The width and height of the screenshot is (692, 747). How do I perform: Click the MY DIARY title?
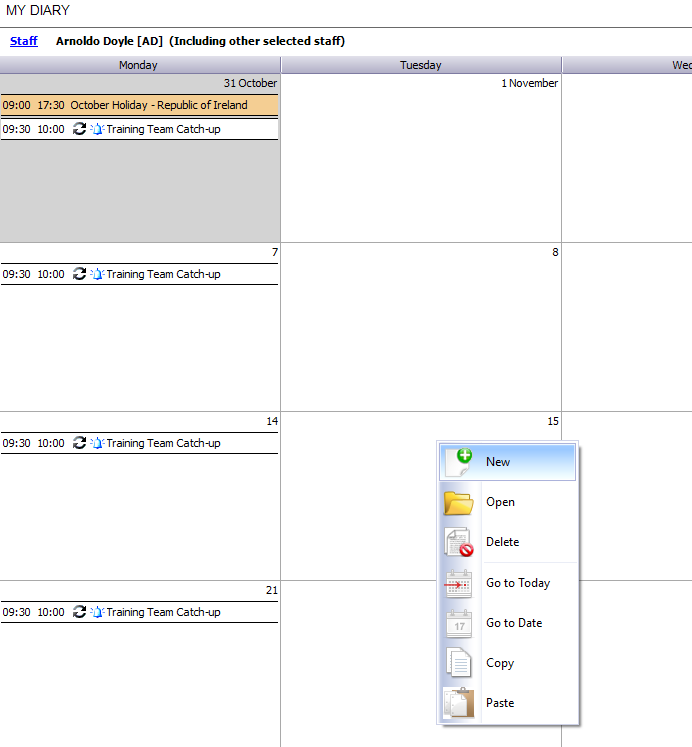pyautogui.click(x=38, y=10)
